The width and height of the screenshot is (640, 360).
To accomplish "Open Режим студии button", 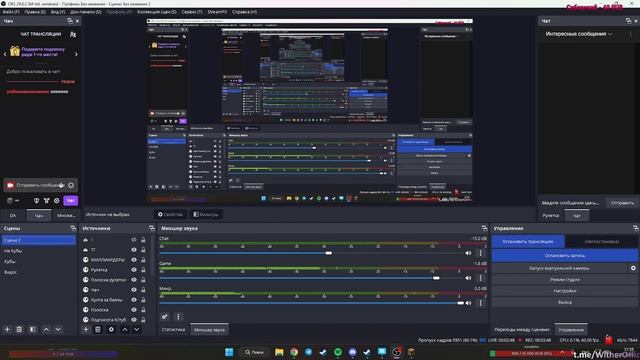I will pyautogui.click(x=565, y=280).
